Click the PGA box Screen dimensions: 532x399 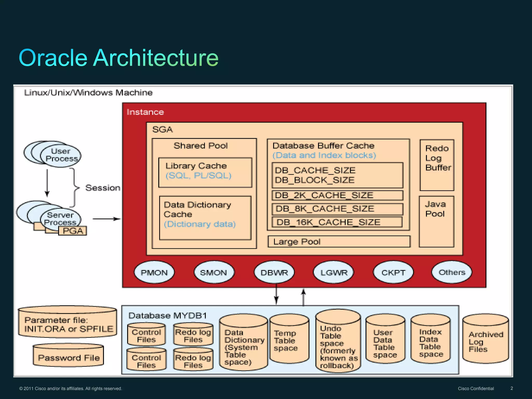point(72,231)
